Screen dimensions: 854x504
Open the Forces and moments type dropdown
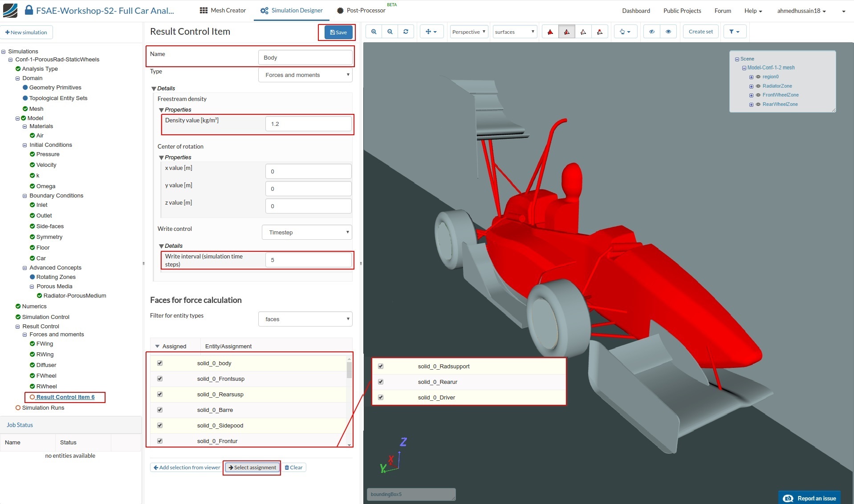[305, 75]
